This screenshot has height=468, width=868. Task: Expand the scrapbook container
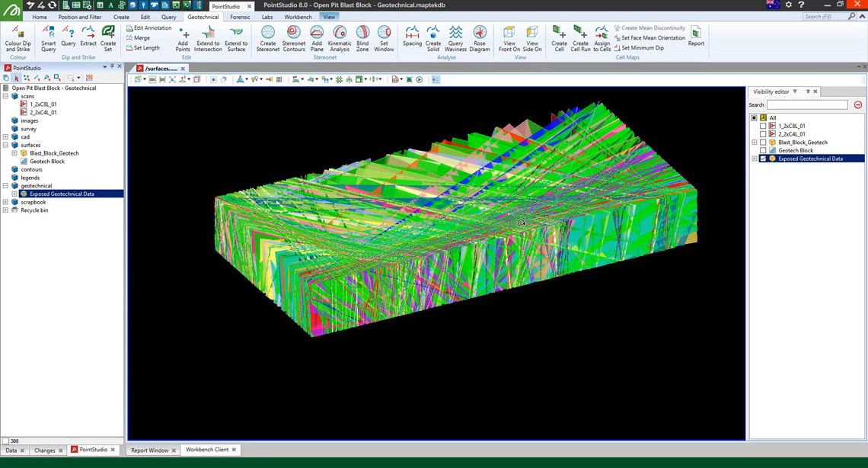(5, 202)
